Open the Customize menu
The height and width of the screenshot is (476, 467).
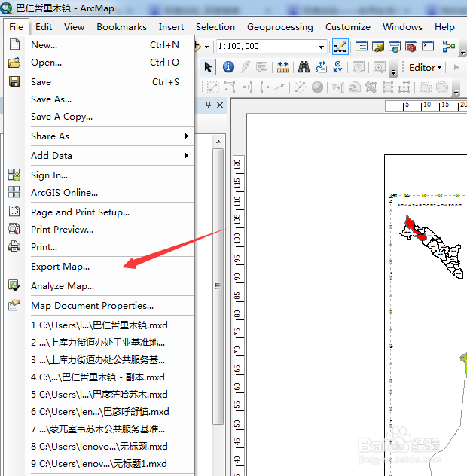[348, 27]
